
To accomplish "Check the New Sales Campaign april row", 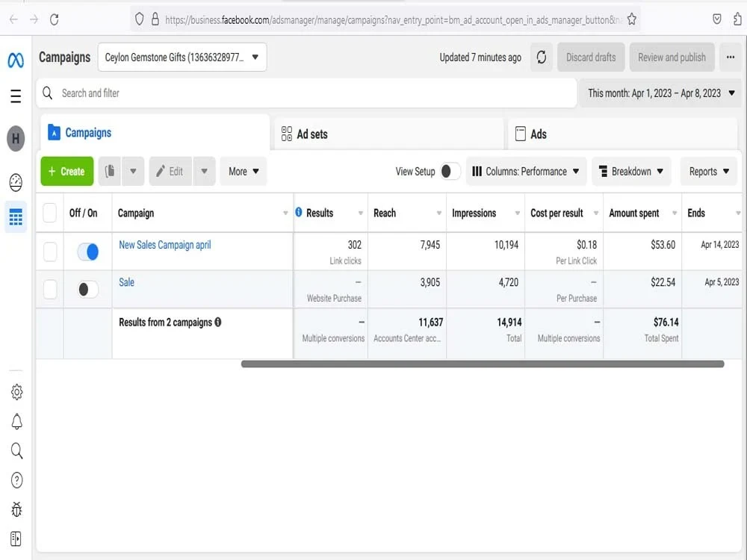I will [x=50, y=252].
